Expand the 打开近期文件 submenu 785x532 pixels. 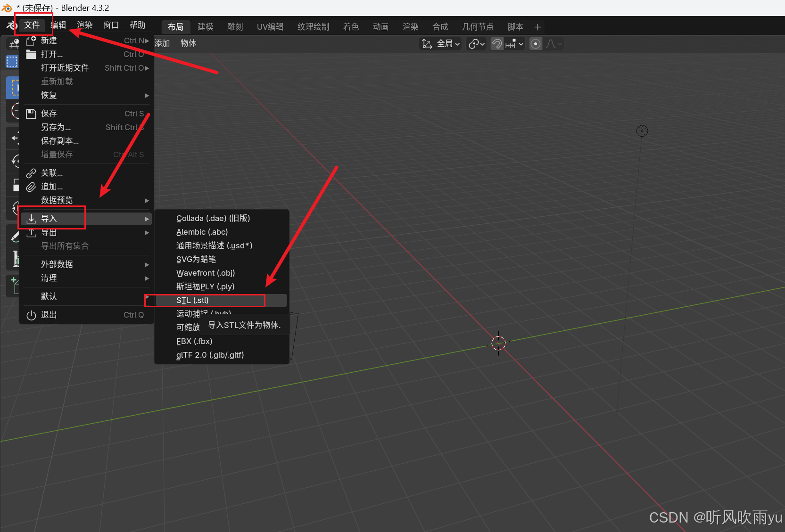point(86,68)
